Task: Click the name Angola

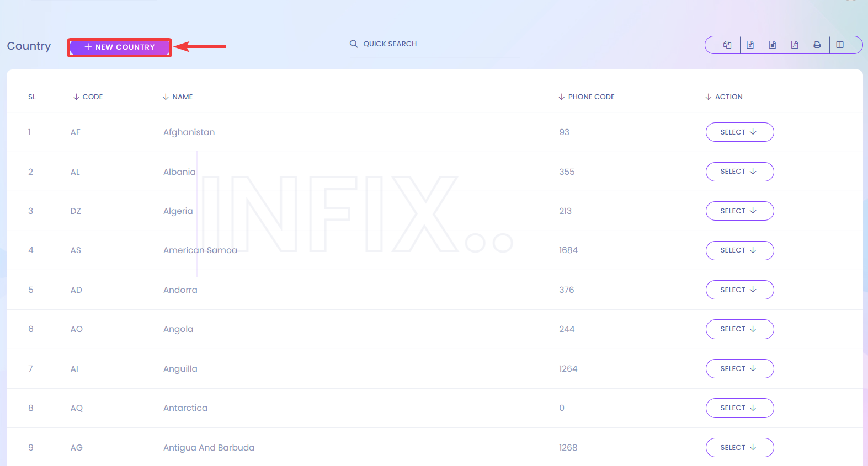Action: pyautogui.click(x=178, y=329)
